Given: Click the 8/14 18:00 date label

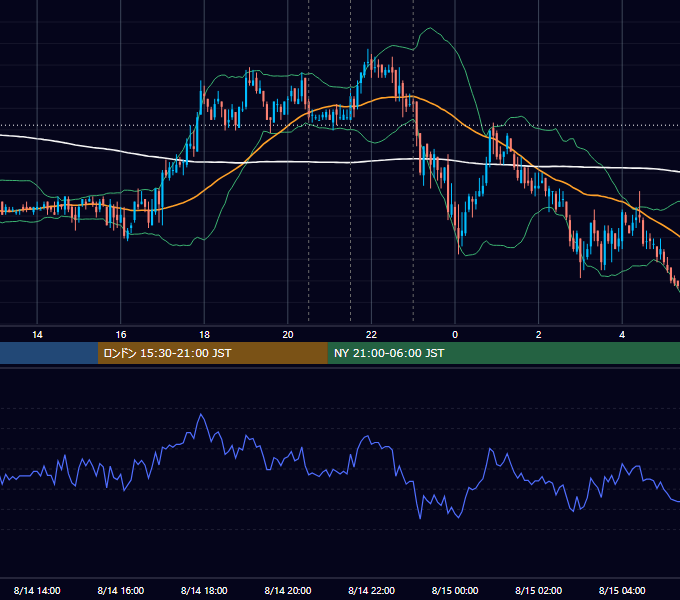Looking at the screenshot, I should point(204,590).
